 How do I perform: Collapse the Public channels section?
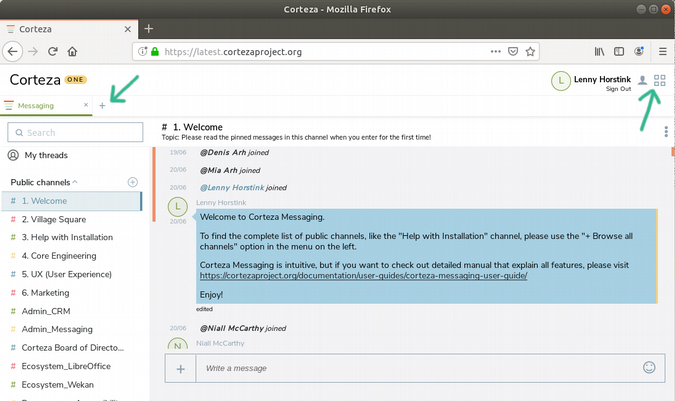point(74,182)
